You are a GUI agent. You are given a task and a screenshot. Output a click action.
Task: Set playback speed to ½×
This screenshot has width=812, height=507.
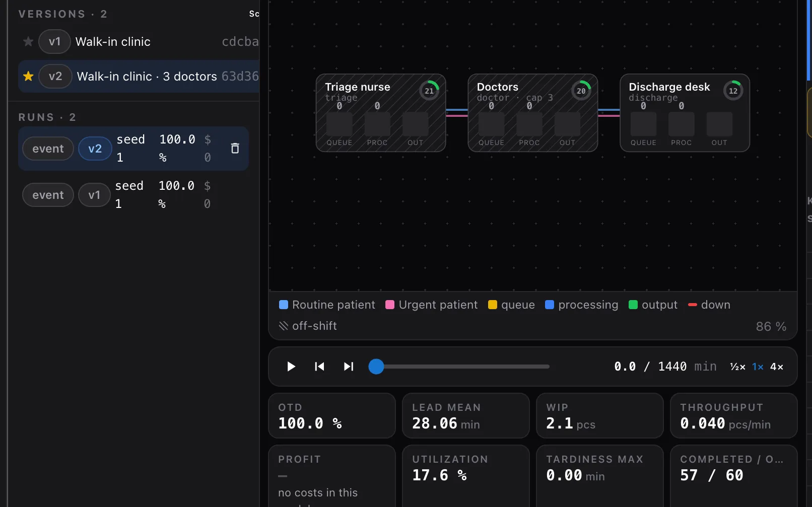click(737, 367)
